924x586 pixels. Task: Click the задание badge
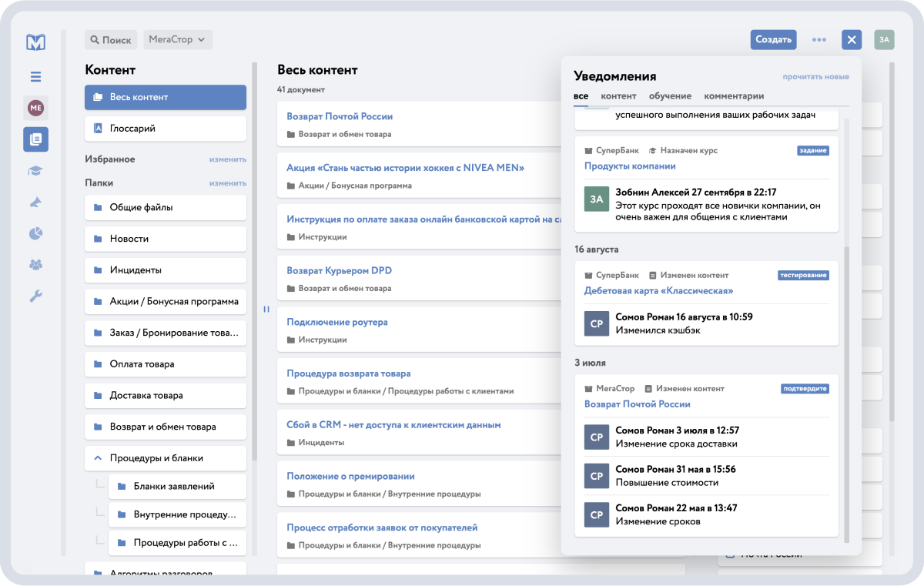point(813,151)
